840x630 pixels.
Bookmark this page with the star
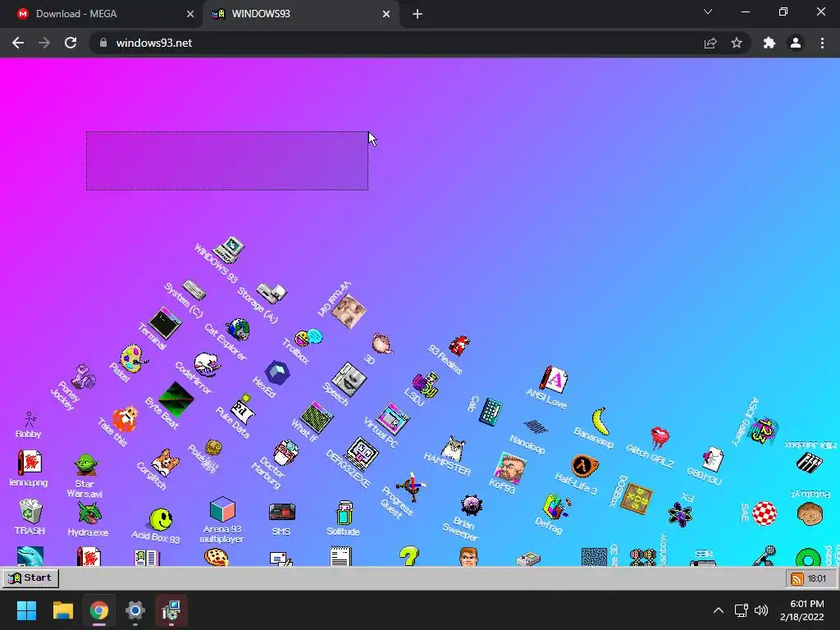pyautogui.click(x=737, y=43)
